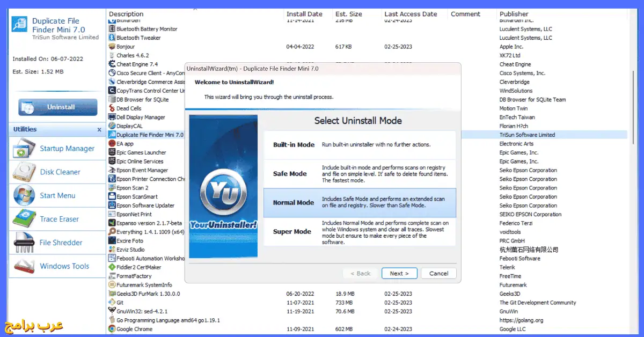Sort by Last Access Date column header
The height and width of the screenshot is (337, 644).
[415, 14]
